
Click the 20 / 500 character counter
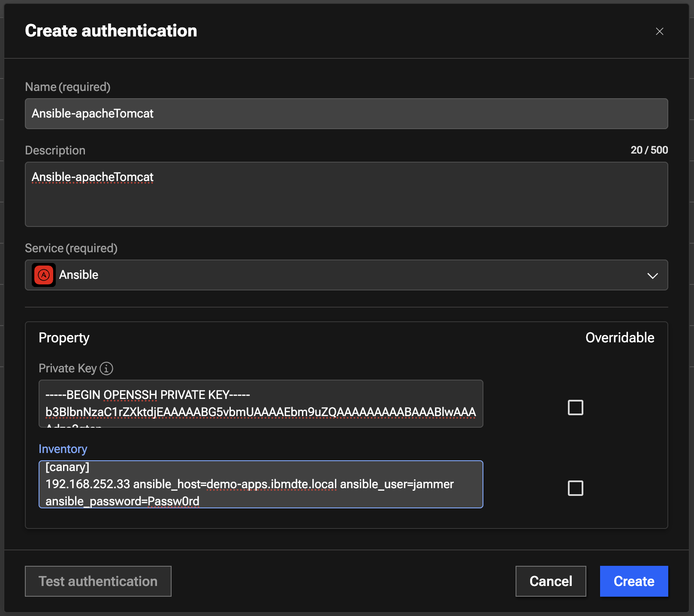[x=649, y=150]
